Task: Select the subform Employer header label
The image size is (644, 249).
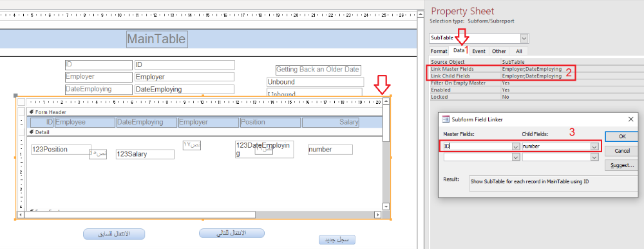Action: point(208,122)
